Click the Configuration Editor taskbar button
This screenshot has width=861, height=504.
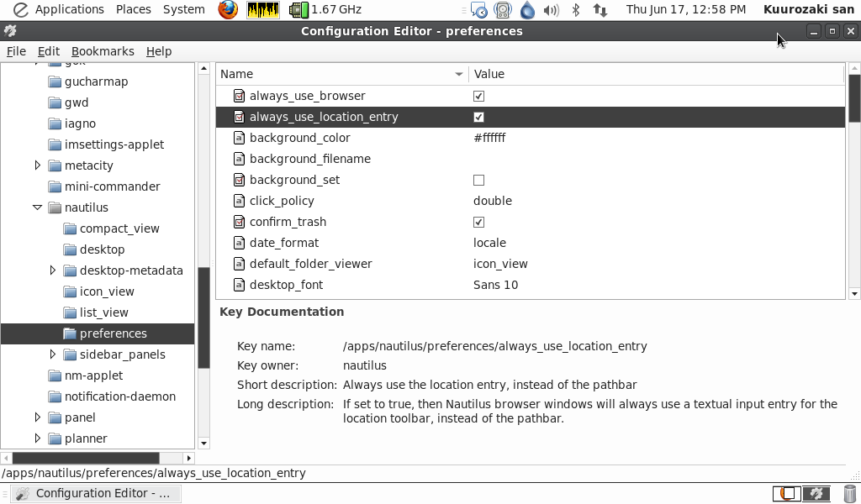pyautogui.click(x=95, y=493)
